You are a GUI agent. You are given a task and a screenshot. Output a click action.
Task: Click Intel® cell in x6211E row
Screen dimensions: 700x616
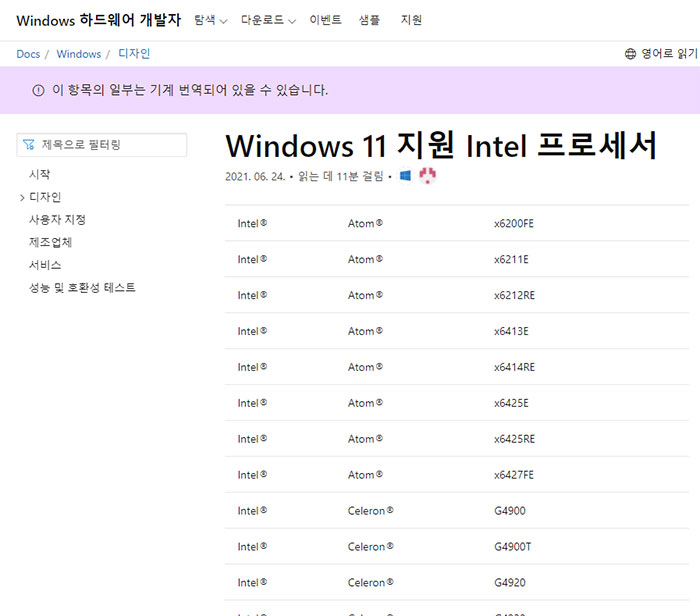252,259
